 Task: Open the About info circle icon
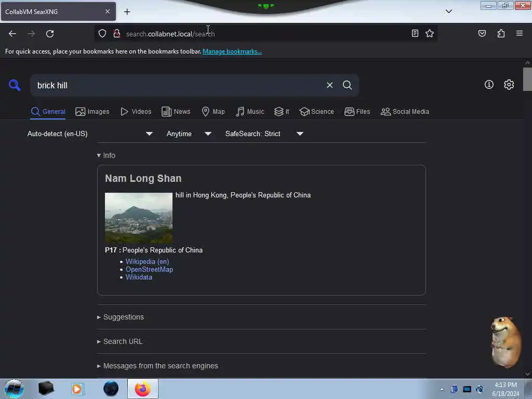(489, 85)
